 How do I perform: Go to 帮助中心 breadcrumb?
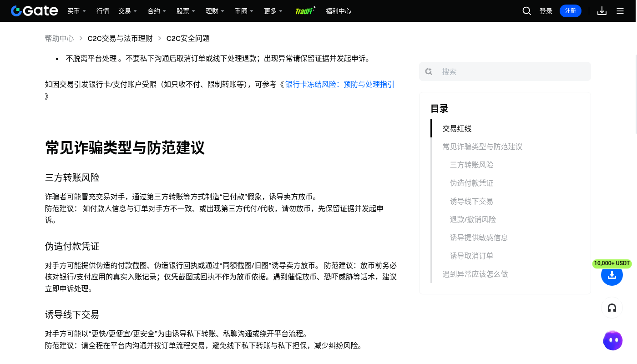[59, 39]
